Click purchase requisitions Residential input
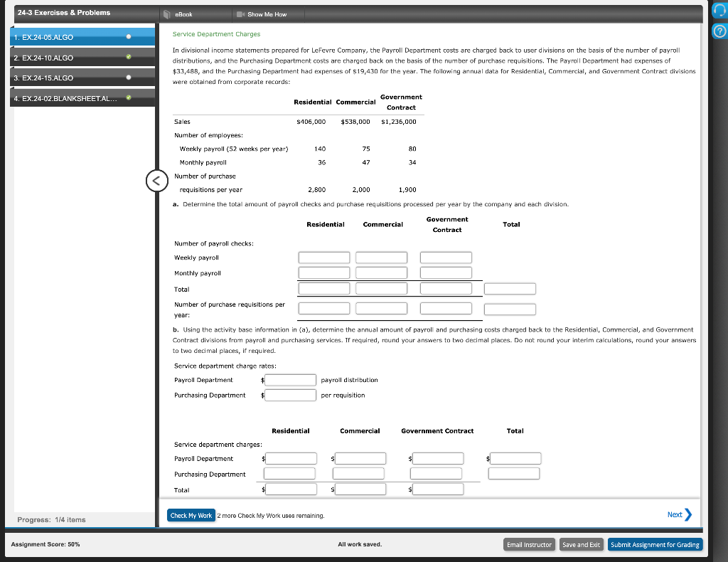Image resolution: width=728 pixels, height=562 pixels. [324, 309]
